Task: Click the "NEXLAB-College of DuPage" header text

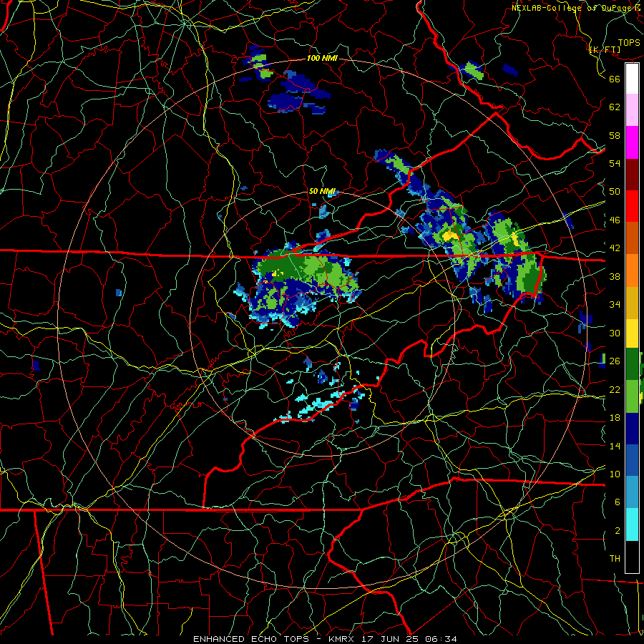Action: tap(571, 8)
